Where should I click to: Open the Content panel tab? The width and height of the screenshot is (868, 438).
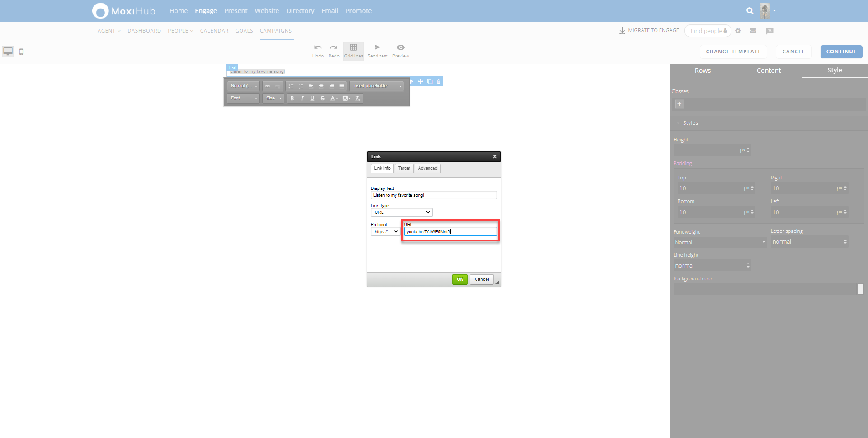coord(769,71)
